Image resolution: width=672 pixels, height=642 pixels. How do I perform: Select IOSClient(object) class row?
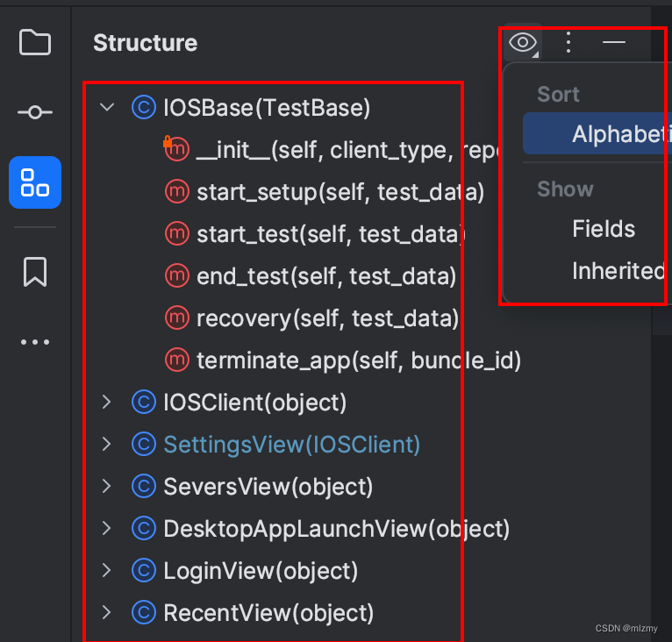click(255, 403)
